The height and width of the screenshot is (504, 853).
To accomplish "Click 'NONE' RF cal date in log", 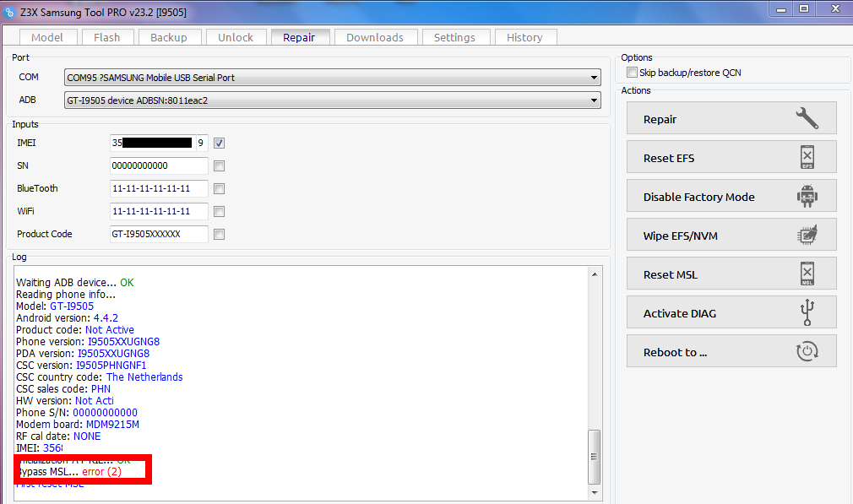I will 87,436.
